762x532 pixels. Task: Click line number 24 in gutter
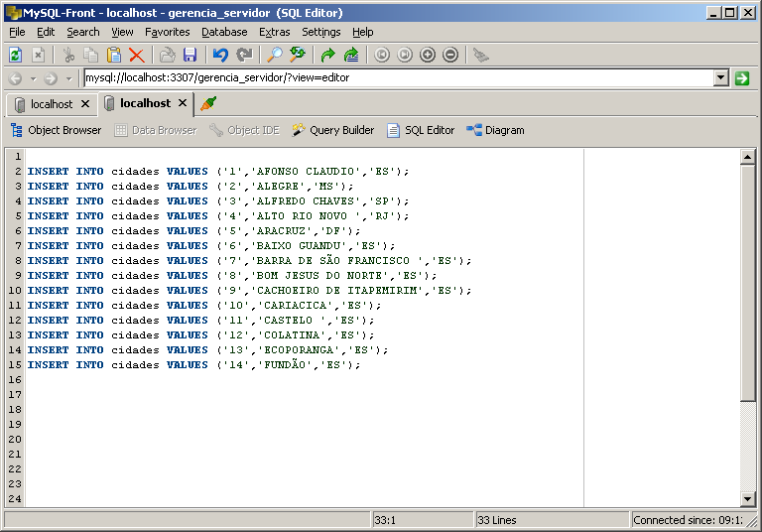pos(15,499)
